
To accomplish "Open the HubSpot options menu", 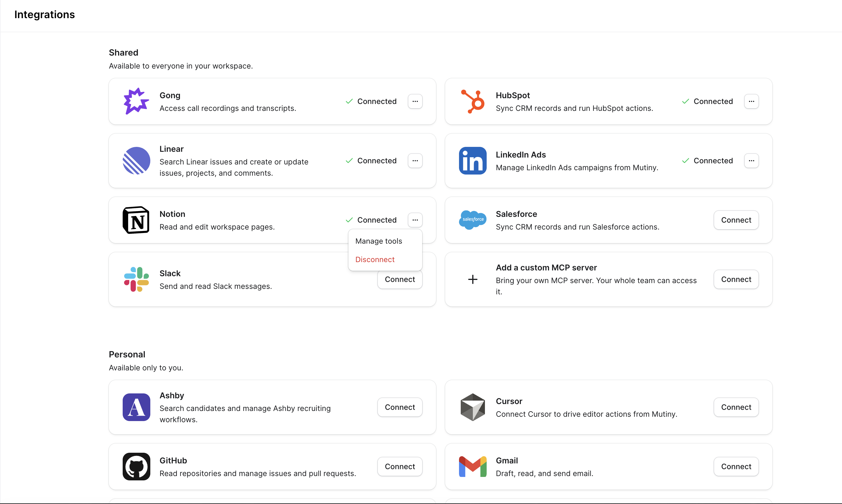I will point(751,101).
